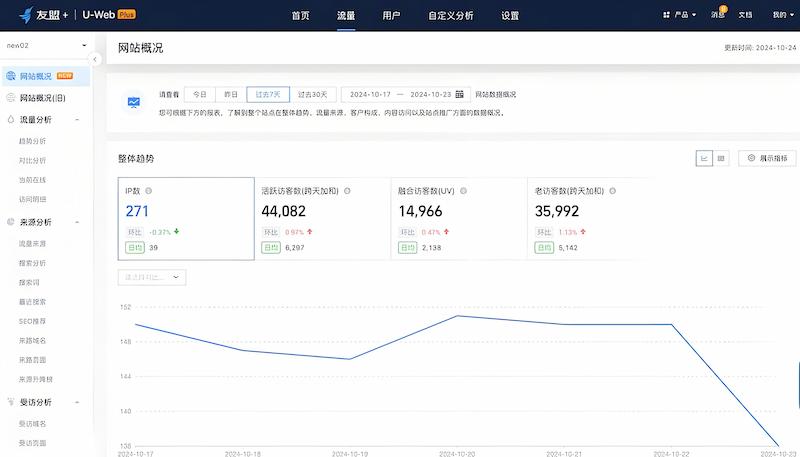Open 当前在线 in the sidebar
The width and height of the screenshot is (800, 457).
click(x=32, y=180)
